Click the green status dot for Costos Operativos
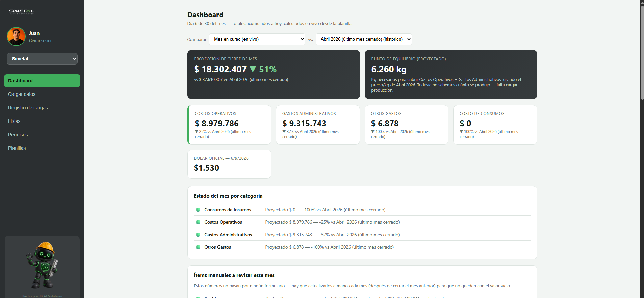Image resolution: width=644 pixels, height=298 pixels. (198, 222)
